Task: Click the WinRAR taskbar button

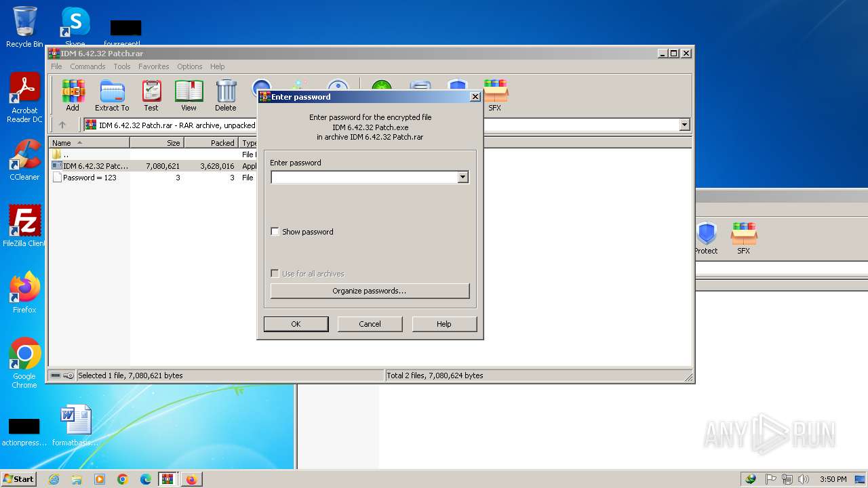Action: pos(167,479)
